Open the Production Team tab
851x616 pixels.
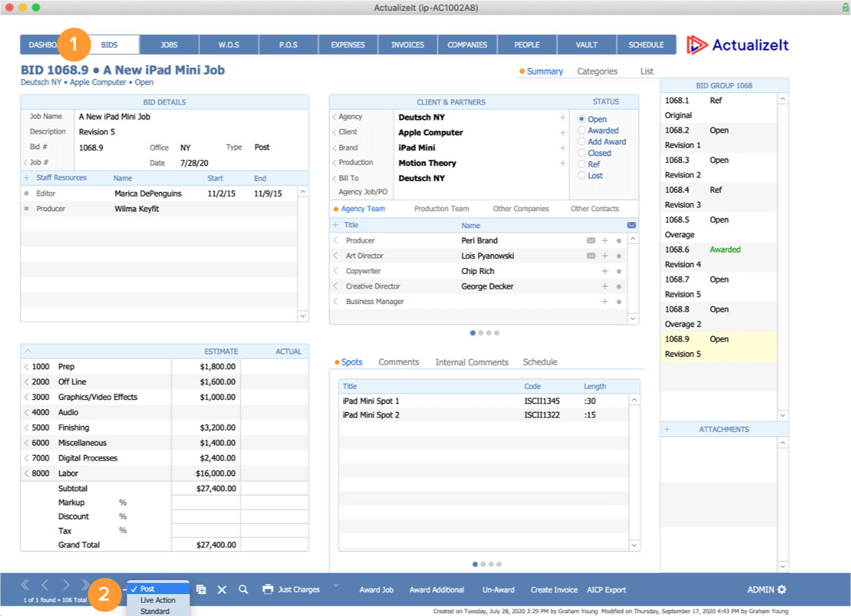point(441,208)
